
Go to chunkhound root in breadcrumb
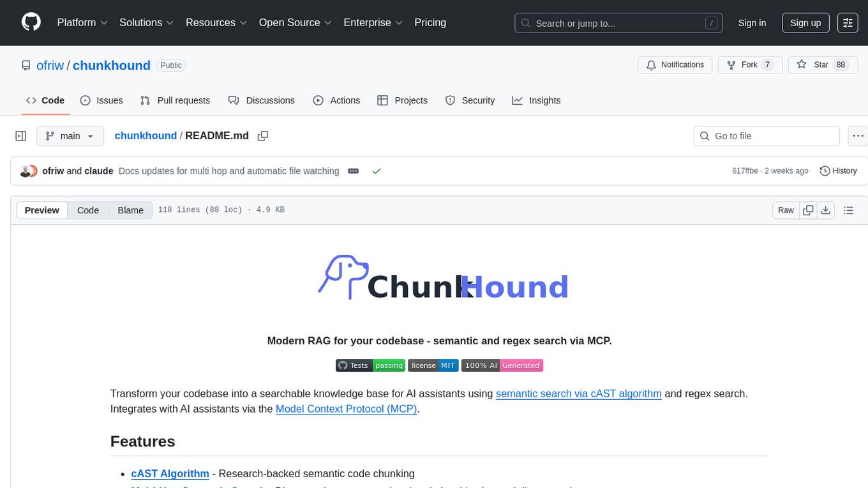pyautogui.click(x=146, y=135)
